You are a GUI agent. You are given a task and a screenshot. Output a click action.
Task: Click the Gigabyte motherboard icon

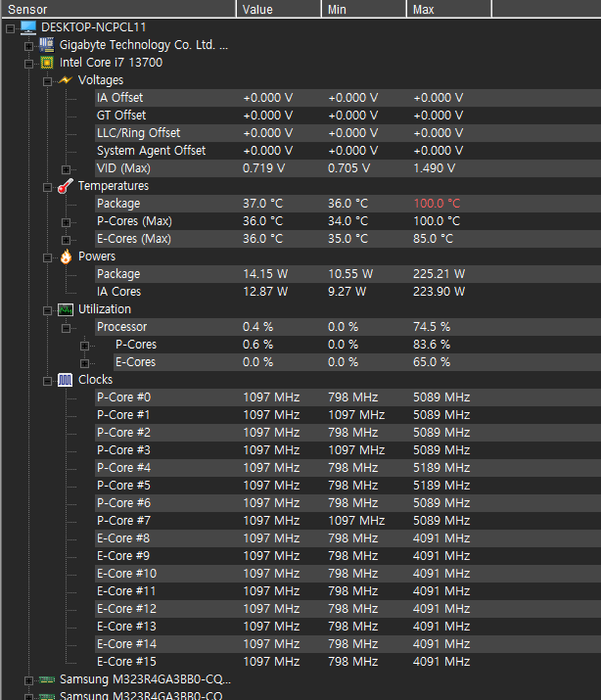[46, 45]
